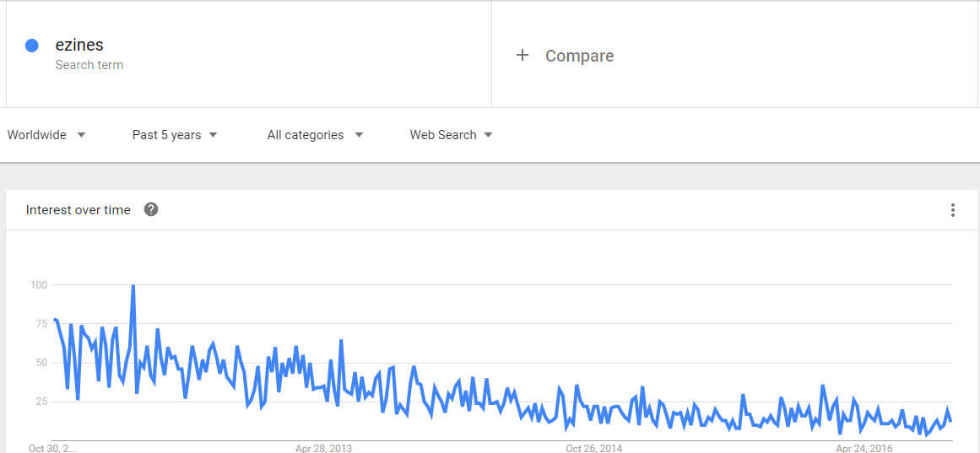Click the Interest over time heading
The width and height of the screenshot is (980, 453).
click(x=79, y=210)
